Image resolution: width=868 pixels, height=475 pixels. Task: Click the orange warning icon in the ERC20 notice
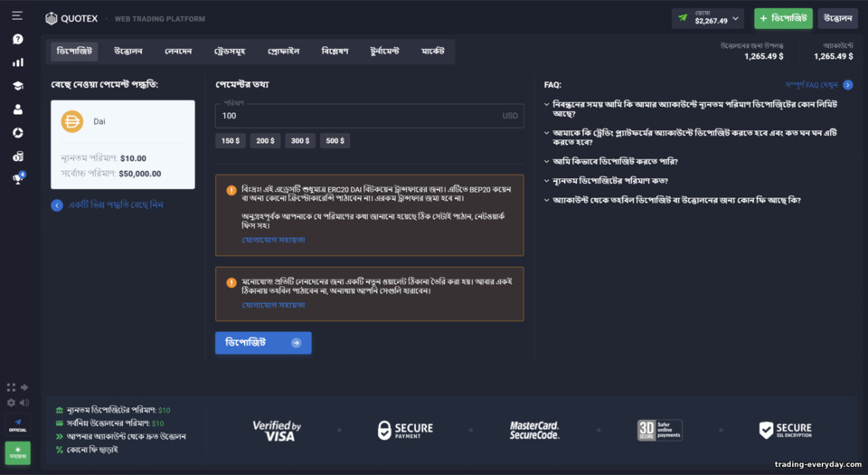point(231,190)
